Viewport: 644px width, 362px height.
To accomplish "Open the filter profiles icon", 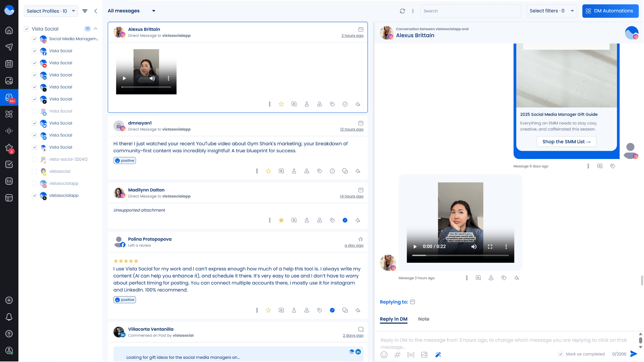I will (85, 11).
